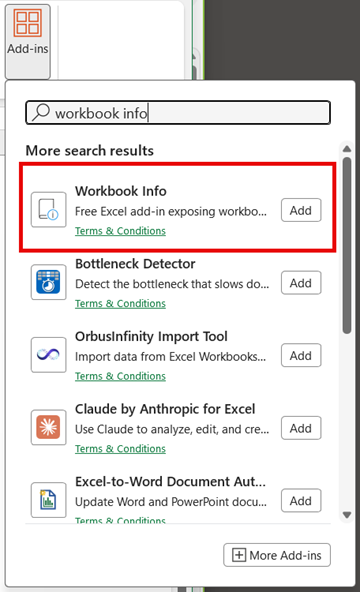
Task: Click the scroll down arrow of results list
Action: pos(347,515)
